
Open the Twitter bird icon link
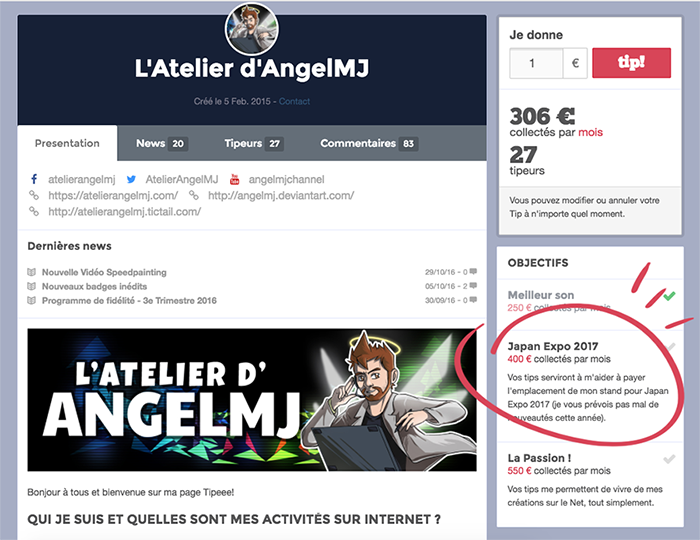click(x=131, y=179)
